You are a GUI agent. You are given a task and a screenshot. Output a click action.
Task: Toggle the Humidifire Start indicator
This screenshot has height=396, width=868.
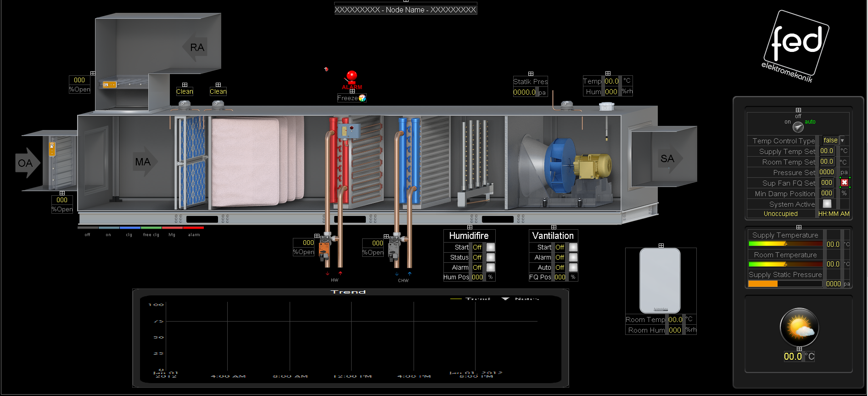click(x=491, y=247)
